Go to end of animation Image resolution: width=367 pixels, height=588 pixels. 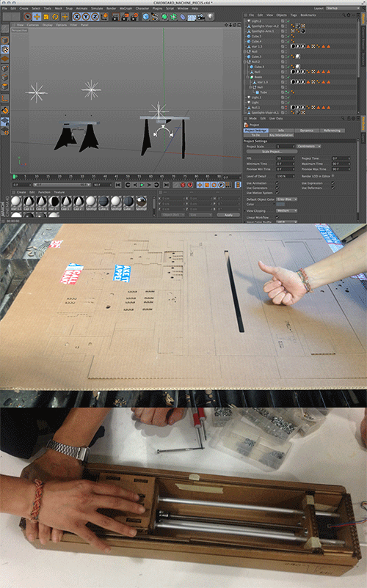pyautogui.click(x=166, y=185)
